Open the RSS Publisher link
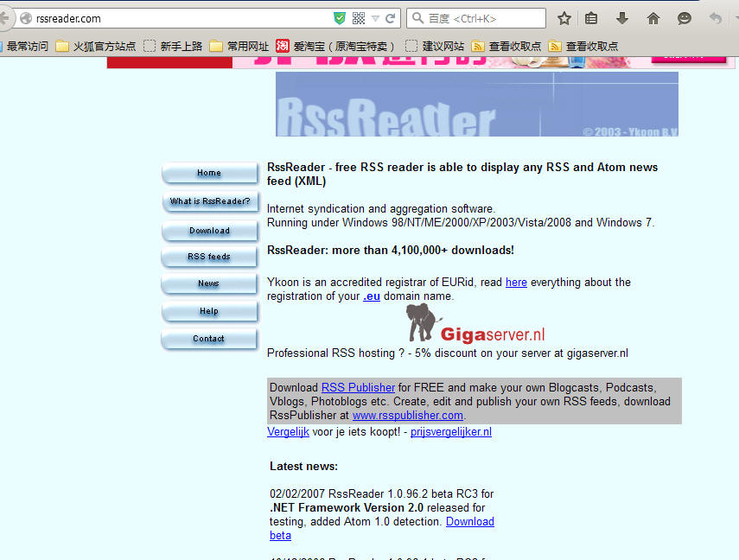739x560 pixels. pos(358,387)
